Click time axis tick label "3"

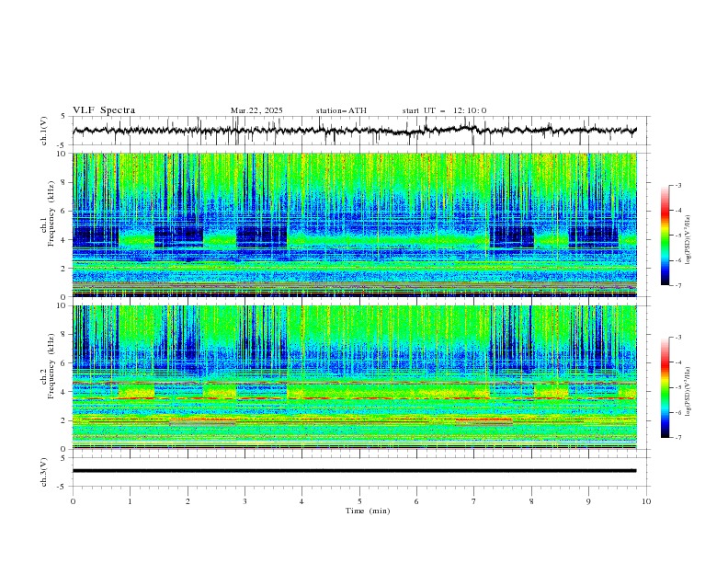(x=245, y=501)
